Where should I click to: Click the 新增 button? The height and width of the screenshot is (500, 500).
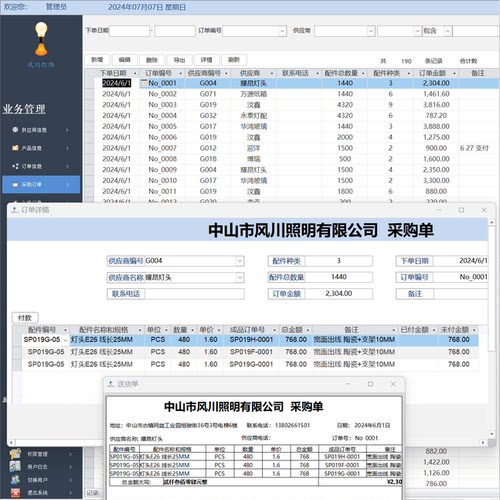[97, 60]
